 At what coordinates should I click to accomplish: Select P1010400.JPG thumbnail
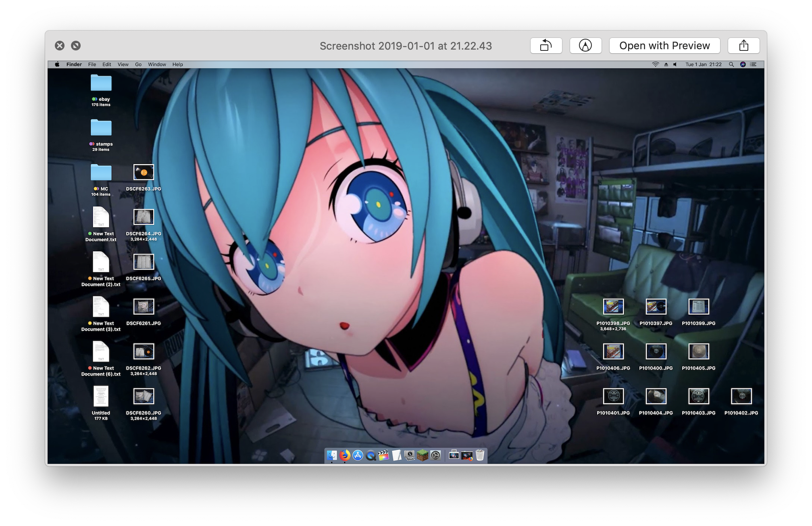click(656, 351)
